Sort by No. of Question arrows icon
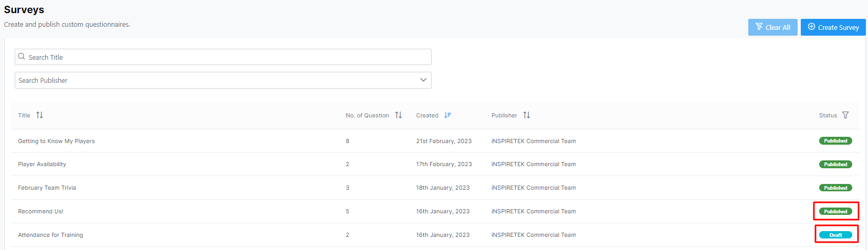The height and width of the screenshot is (250, 868). (399, 115)
